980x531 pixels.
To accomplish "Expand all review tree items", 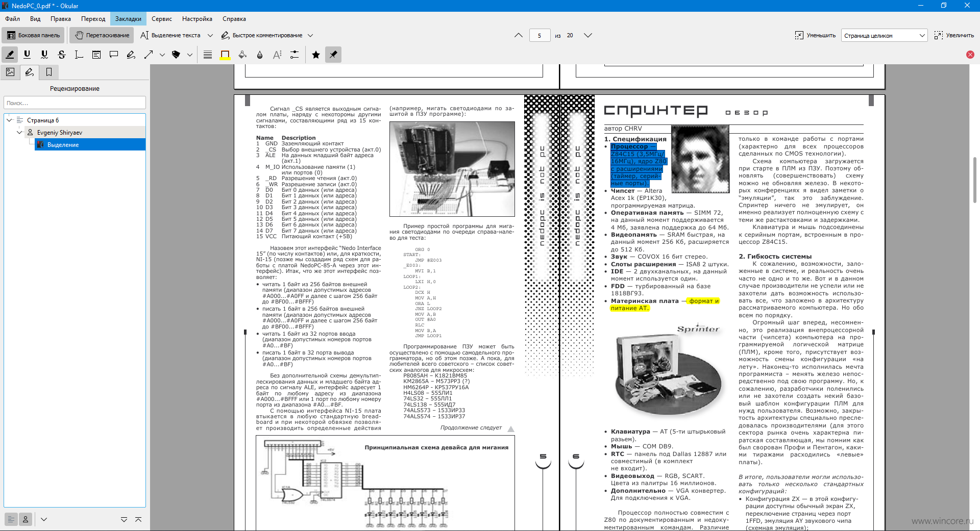I will (x=124, y=519).
